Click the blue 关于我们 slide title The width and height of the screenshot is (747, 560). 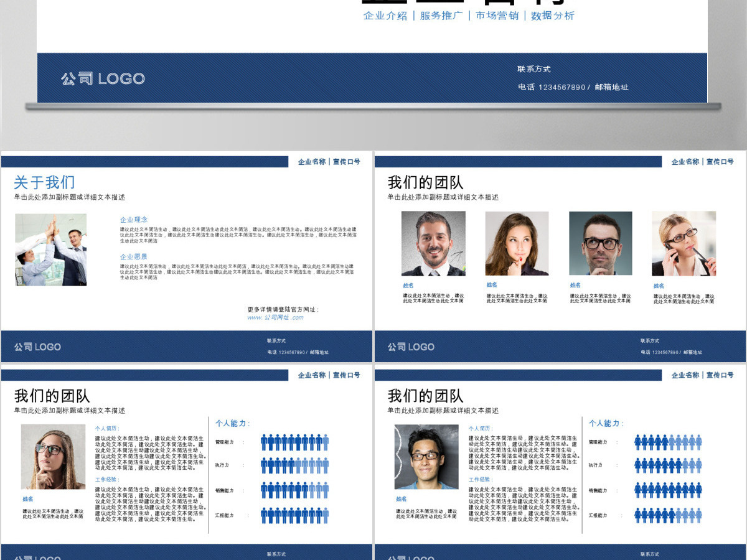pos(44,182)
